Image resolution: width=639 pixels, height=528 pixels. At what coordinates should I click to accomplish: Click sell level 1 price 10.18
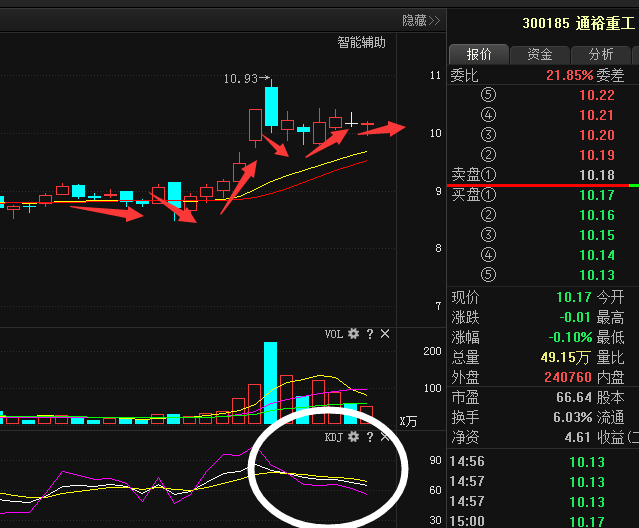point(596,175)
